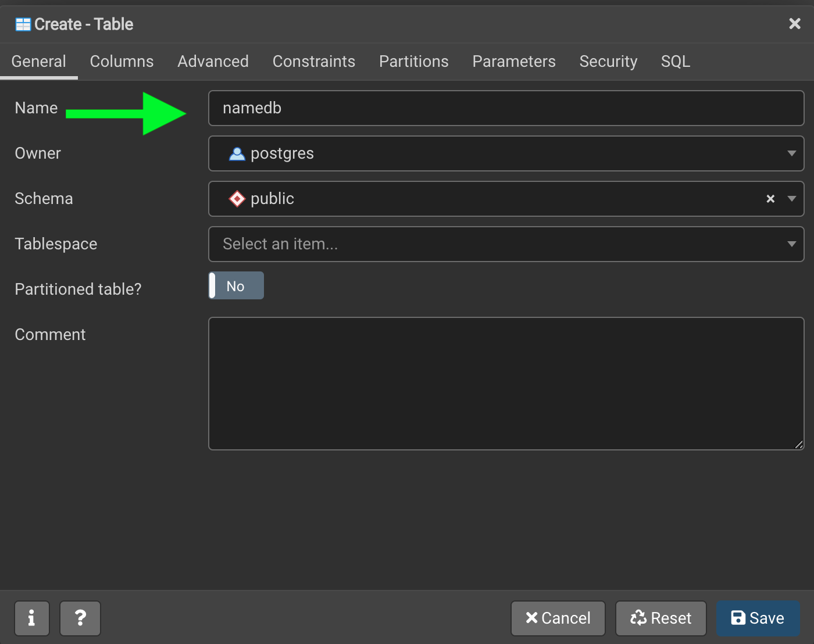Click into the Comment text area
814x644 pixels.
coord(506,384)
